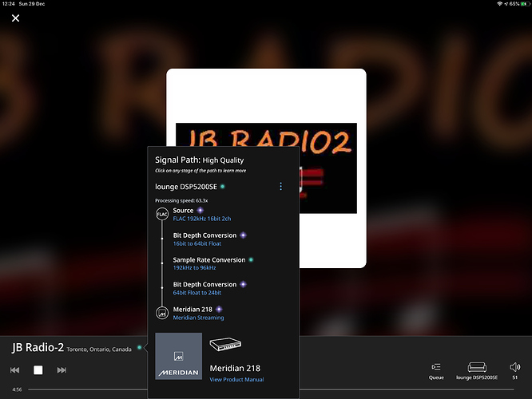
Task: Click the Meridian device icon in signal path
Action: [x=162, y=313]
